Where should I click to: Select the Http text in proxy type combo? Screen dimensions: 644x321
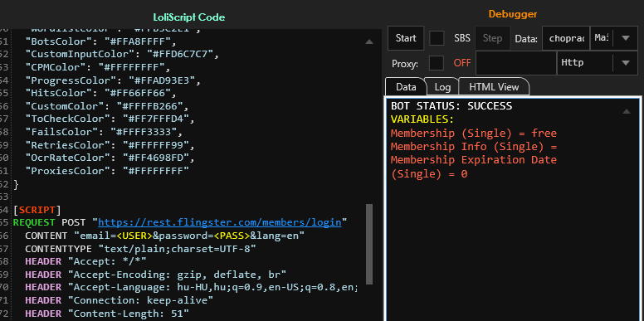(572, 63)
